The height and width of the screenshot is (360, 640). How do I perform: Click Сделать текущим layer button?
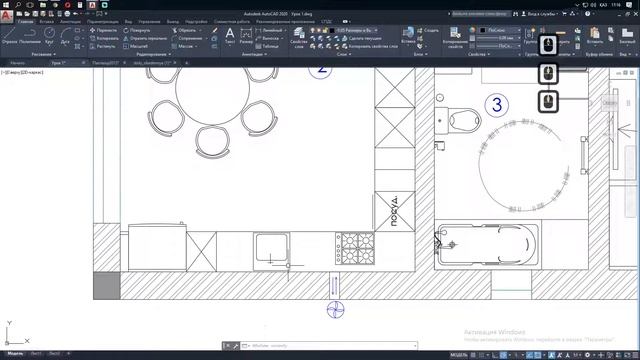pos(361,38)
